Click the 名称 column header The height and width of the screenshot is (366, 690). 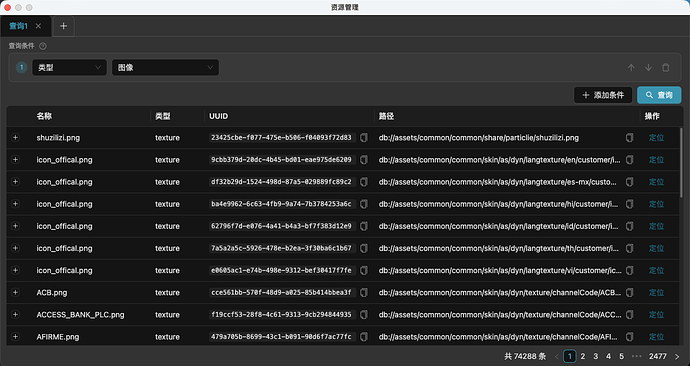tap(44, 116)
